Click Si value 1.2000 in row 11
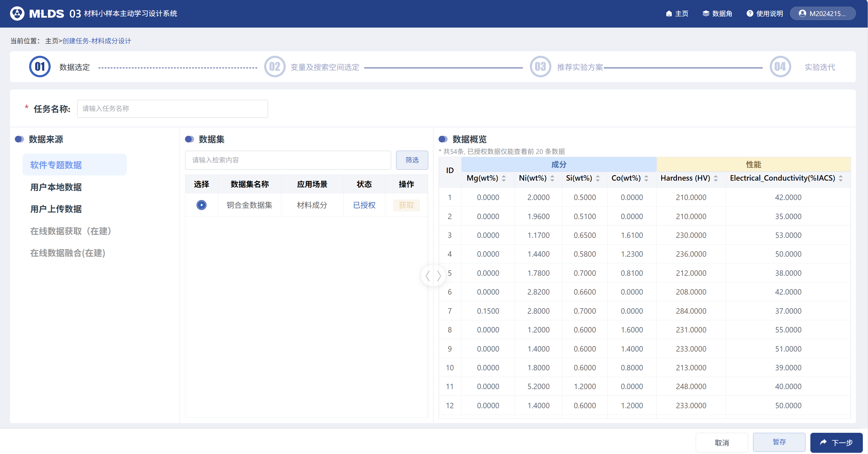 585,386
